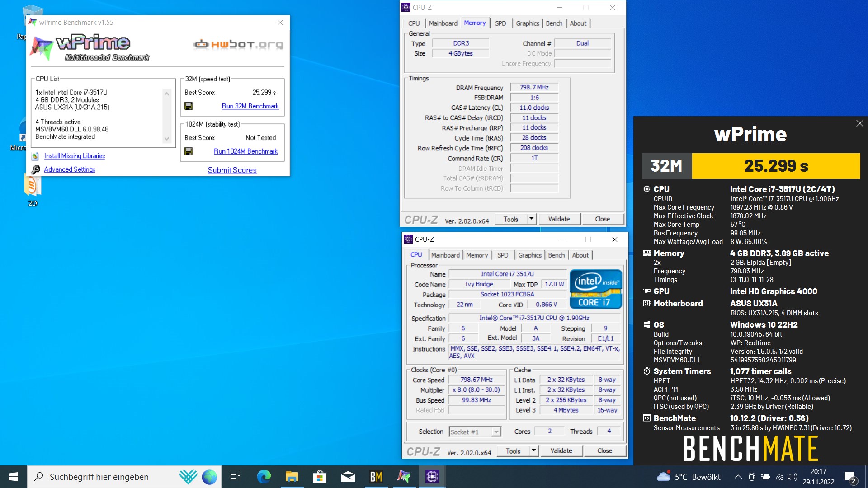The image size is (868, 488).
Task: Click the Submit Scores link
Action: point(232,170)
